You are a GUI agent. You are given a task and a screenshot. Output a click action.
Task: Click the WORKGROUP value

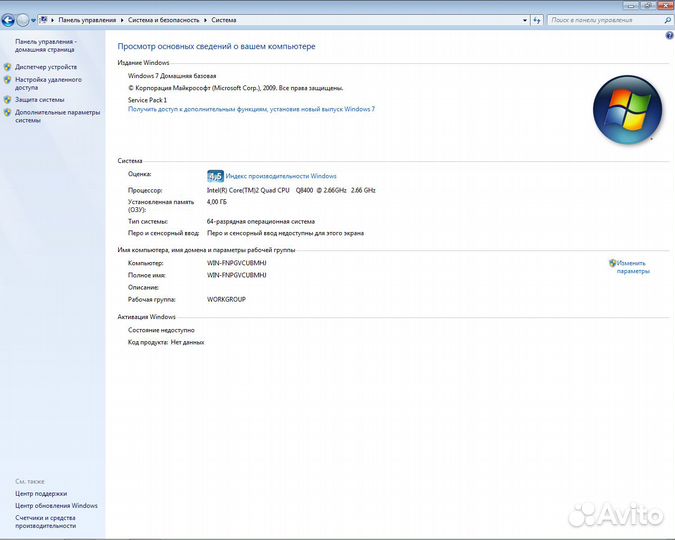pyautogui.click(x=226, y=299)
